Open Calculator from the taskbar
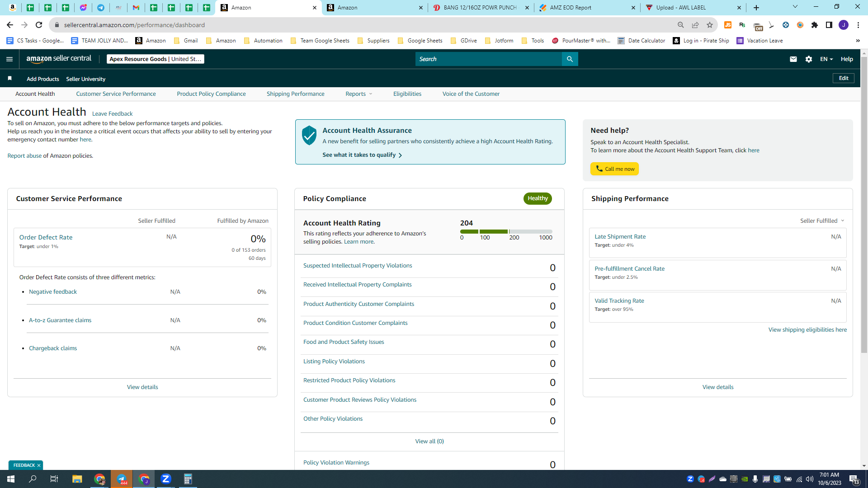 pos(188,479)
